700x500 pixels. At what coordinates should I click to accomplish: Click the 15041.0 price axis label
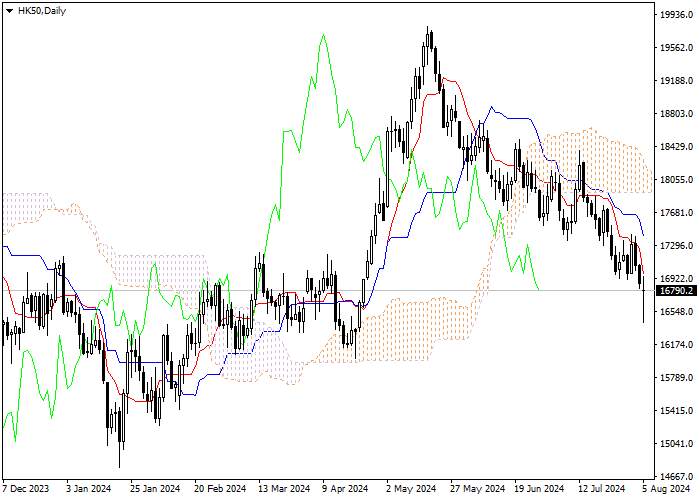[676, 444]
